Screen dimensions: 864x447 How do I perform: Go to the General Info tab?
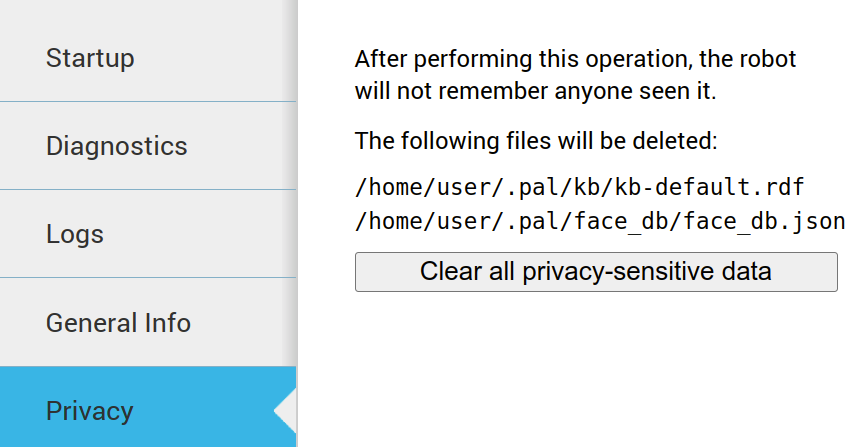[x=118, y=323]
